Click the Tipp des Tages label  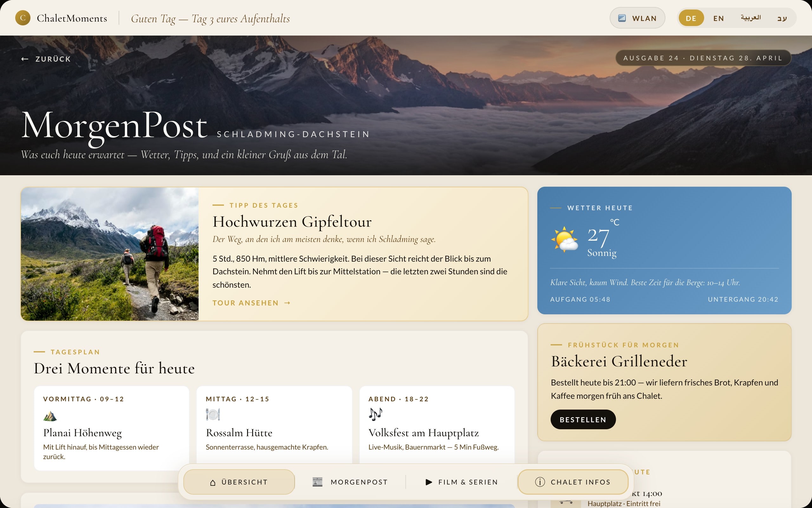(x=264, y=205)
